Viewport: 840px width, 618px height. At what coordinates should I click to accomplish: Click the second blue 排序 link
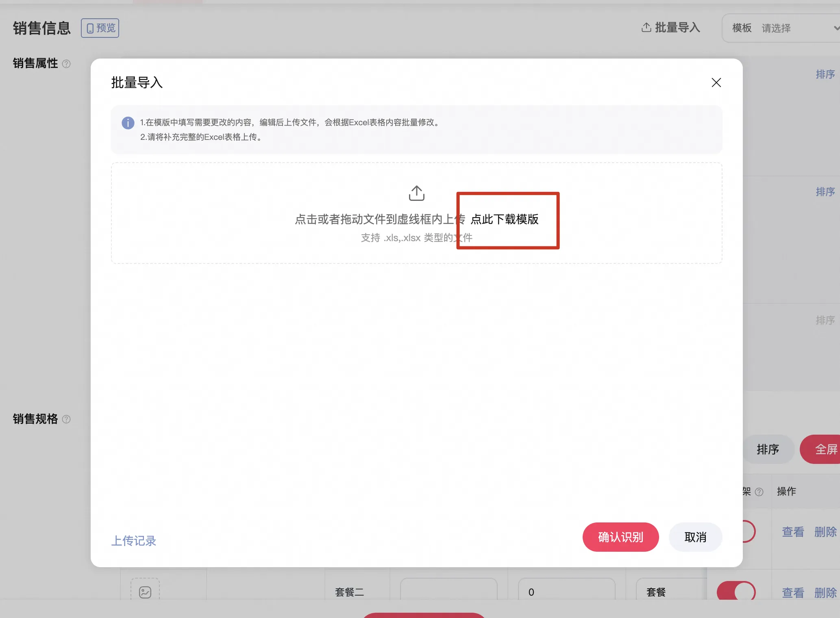(x=825, y=192)
